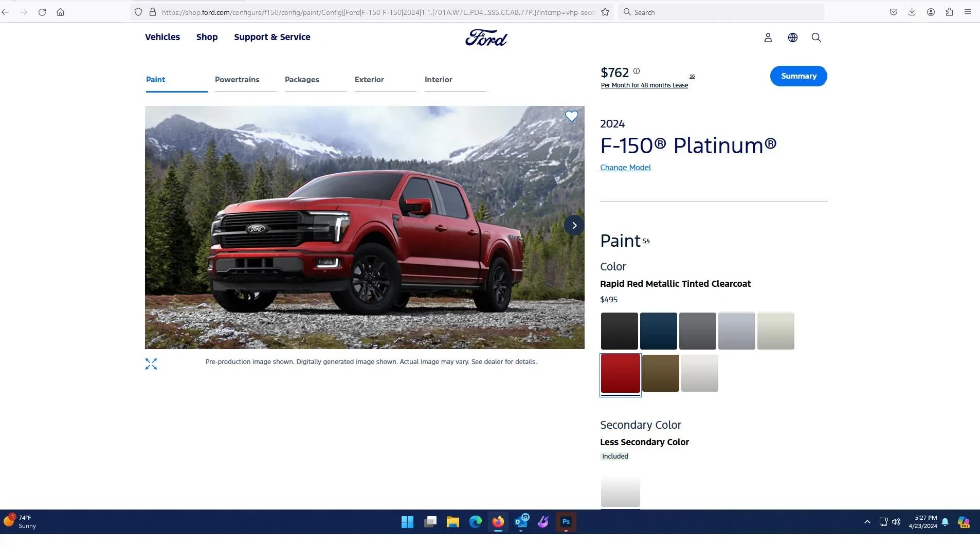
Task: Click the Change Model link
Action: pos(625,168)
